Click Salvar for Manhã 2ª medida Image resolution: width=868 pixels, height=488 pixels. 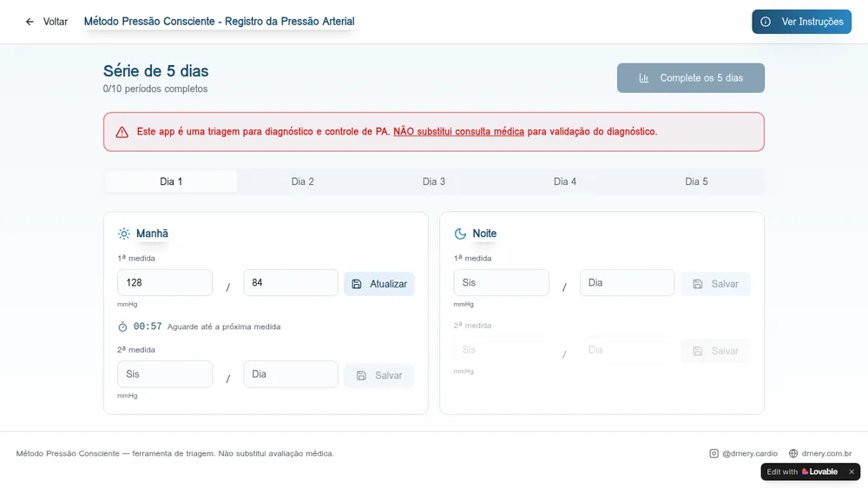[379, 376]
